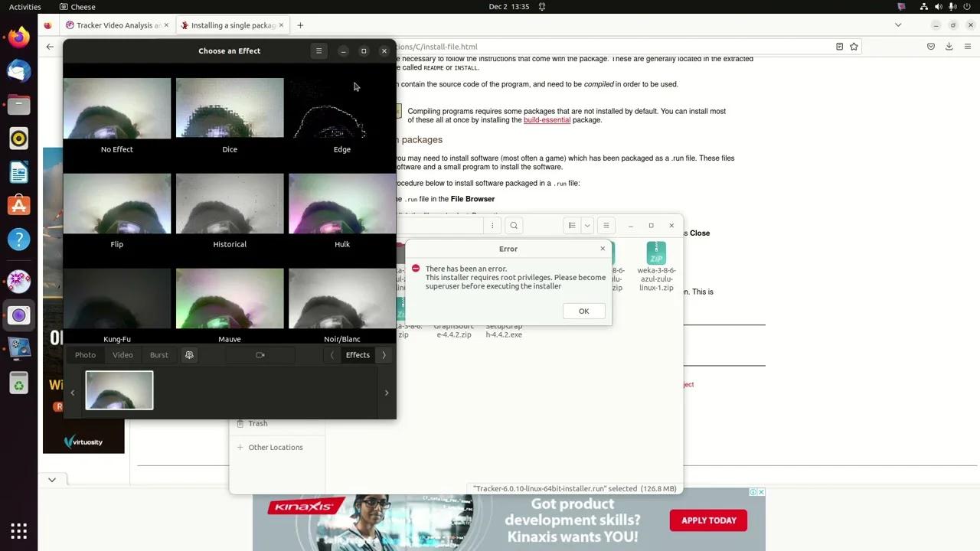Open search with the magnifier icon in file browser
Viewport: 980px width, 551px height.
[x=514, y=225]
